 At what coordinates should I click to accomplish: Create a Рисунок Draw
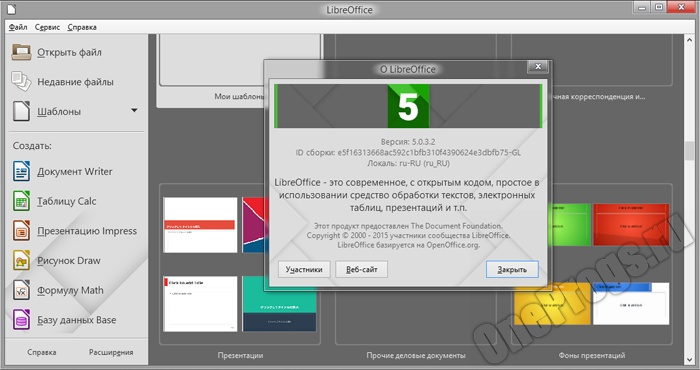click(x=69, y=261)
